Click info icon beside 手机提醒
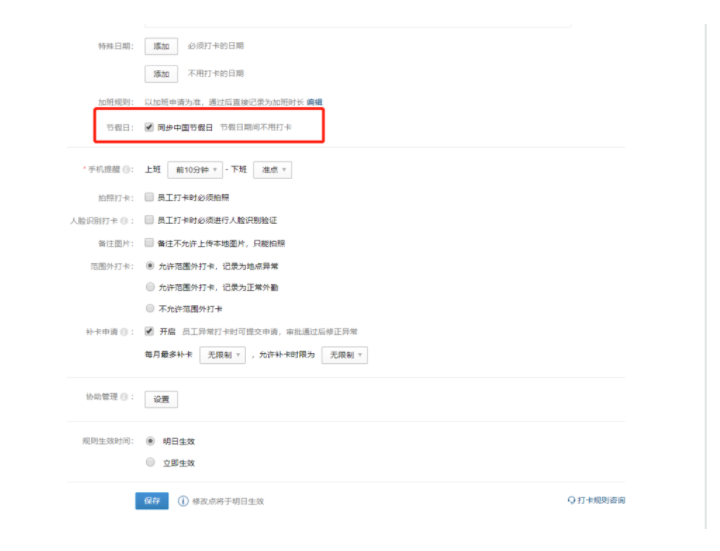The height and width of the screenshot is (551, 720). pos(126,169)
